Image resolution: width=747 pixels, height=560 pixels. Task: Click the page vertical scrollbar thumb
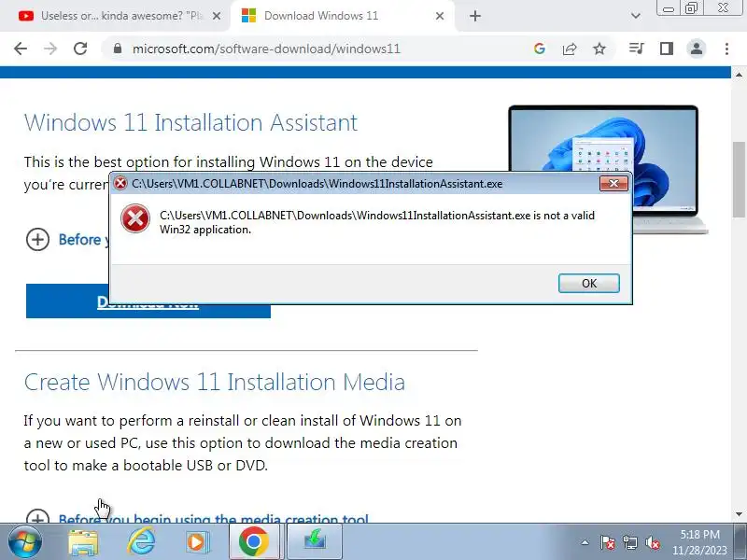tap(739, 178)
